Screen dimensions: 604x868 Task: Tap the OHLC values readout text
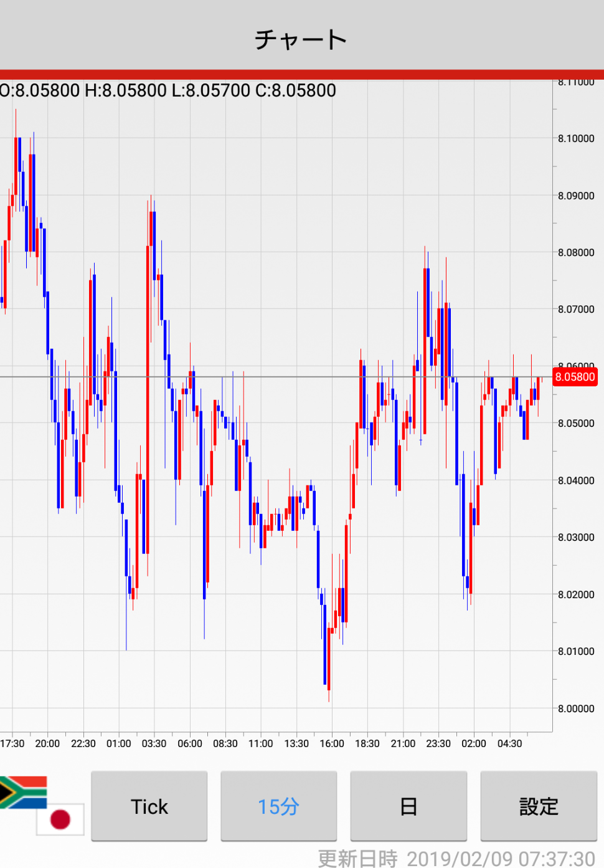point(168,91)
